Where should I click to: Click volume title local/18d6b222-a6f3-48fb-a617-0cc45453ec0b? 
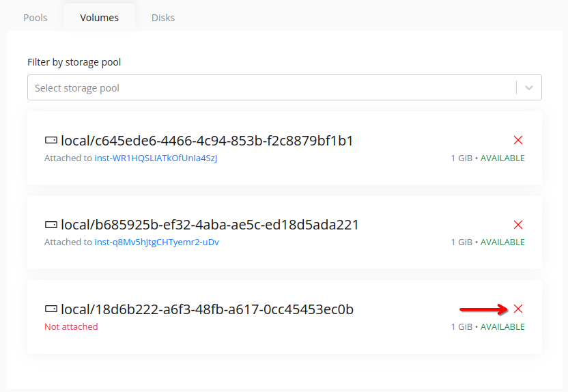[x=208, y=309]
